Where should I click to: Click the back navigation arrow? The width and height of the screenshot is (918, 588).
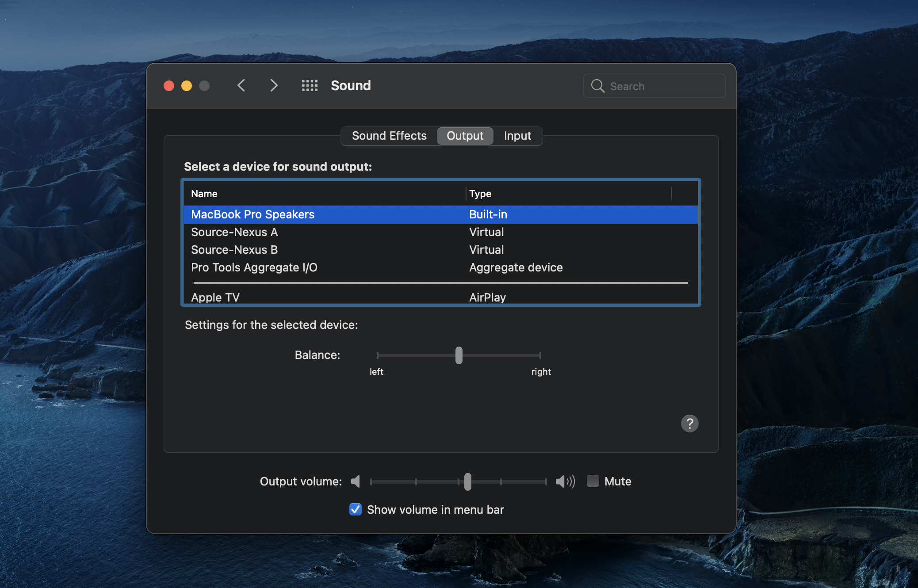241,85
